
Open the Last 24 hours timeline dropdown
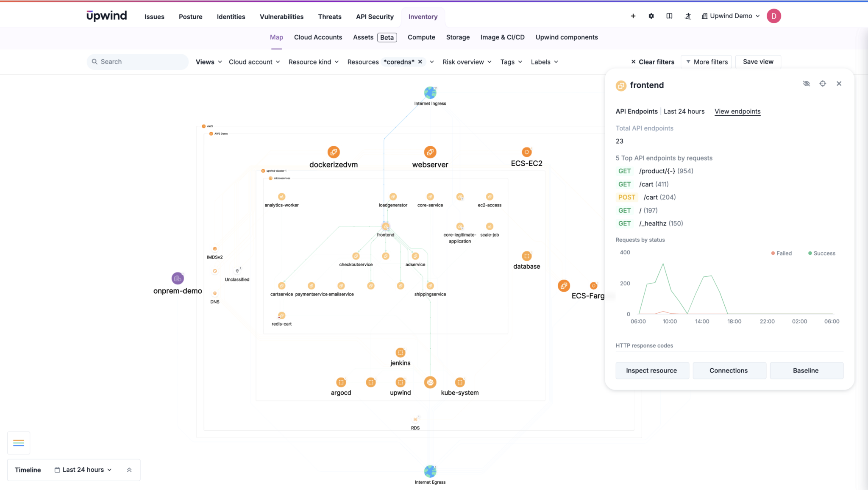pyautogui.click(x=83, y=470)
